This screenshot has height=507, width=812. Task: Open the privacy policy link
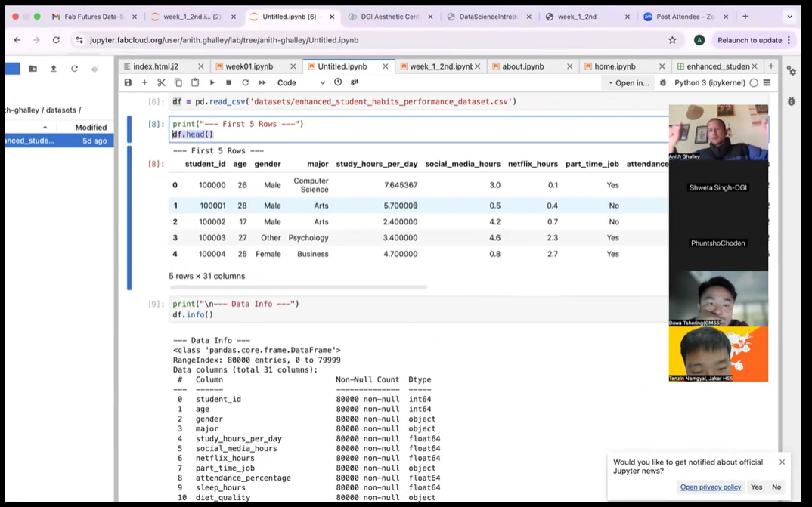710,487
